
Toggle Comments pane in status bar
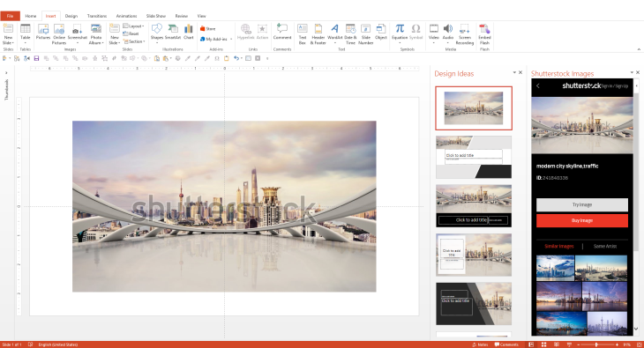click(506, 344)
